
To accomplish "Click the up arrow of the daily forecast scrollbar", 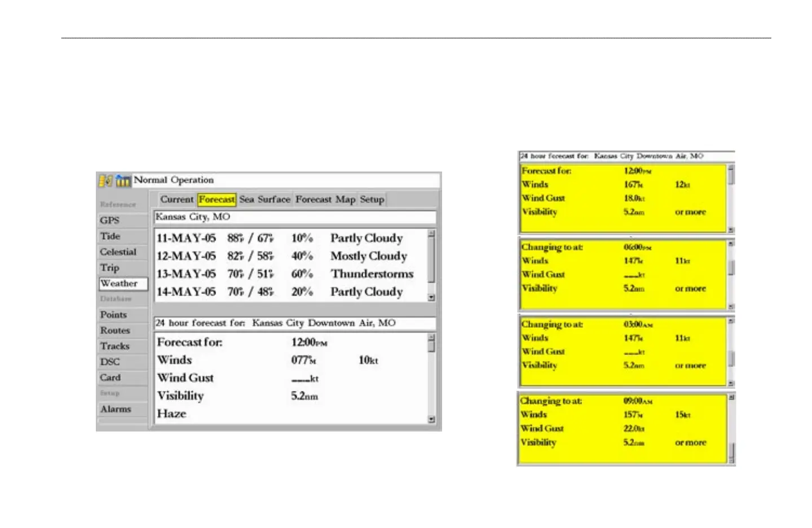I will [431, 233].
